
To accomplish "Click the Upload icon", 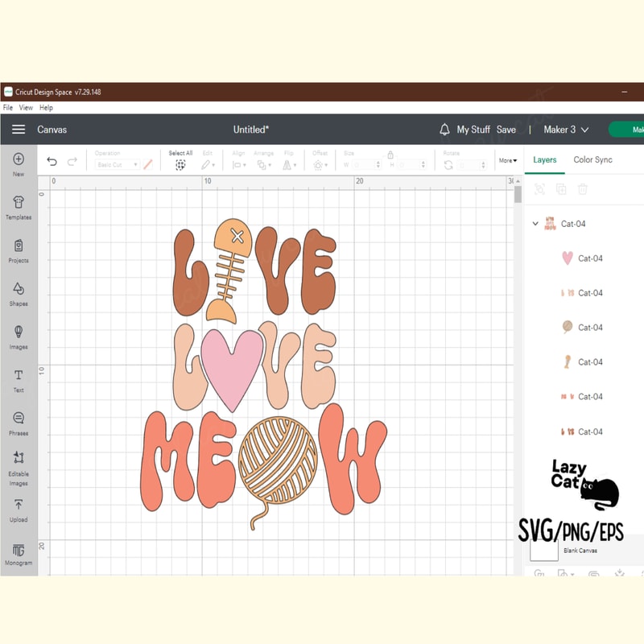I will click(19, 506).
